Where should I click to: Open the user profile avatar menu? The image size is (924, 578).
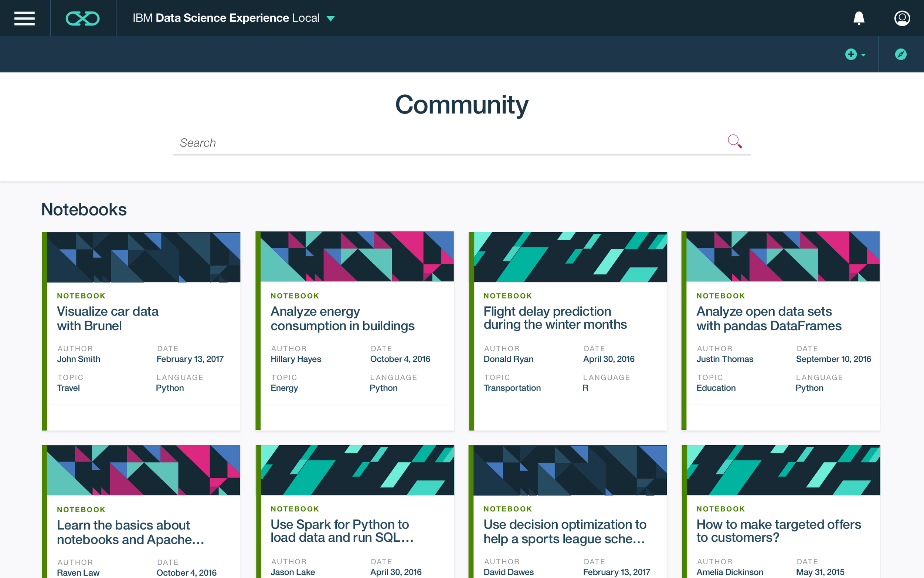click(902, 18)
